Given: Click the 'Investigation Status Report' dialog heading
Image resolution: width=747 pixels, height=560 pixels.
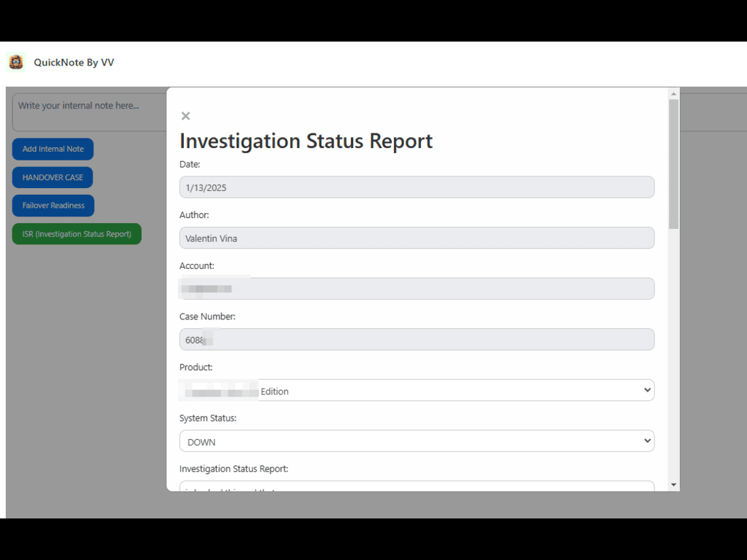Looking at the screenshot, I should [306, 141].
